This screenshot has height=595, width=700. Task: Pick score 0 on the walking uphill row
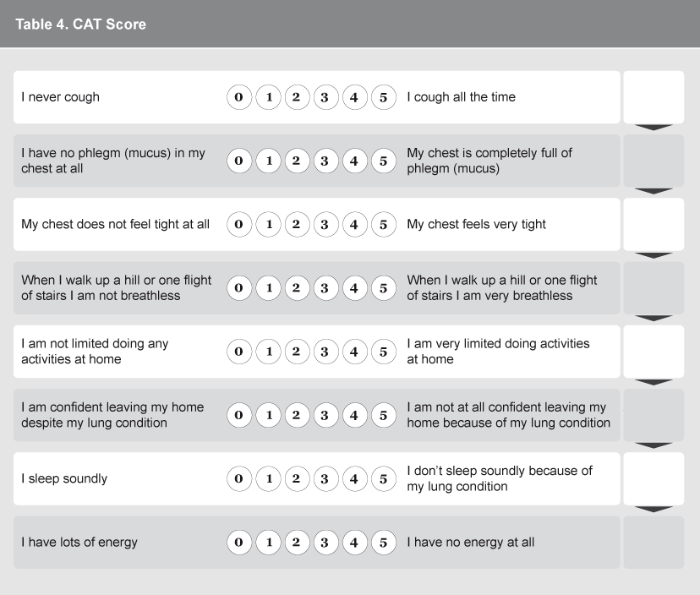coord(239,288)
